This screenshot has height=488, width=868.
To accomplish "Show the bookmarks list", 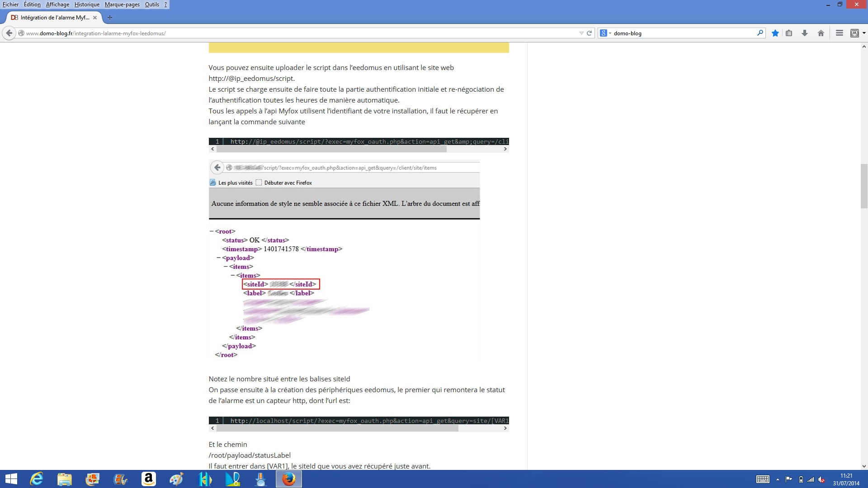I will [x=789, y=33].
